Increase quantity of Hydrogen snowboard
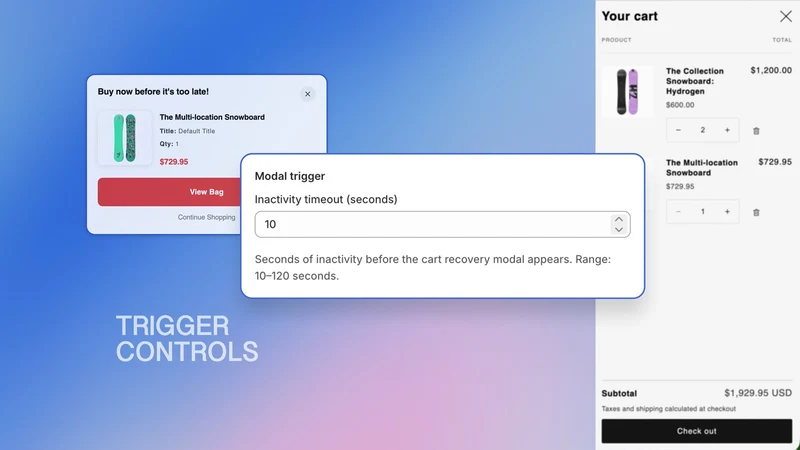The image size is (800, 450). click(x=727, y=130)
